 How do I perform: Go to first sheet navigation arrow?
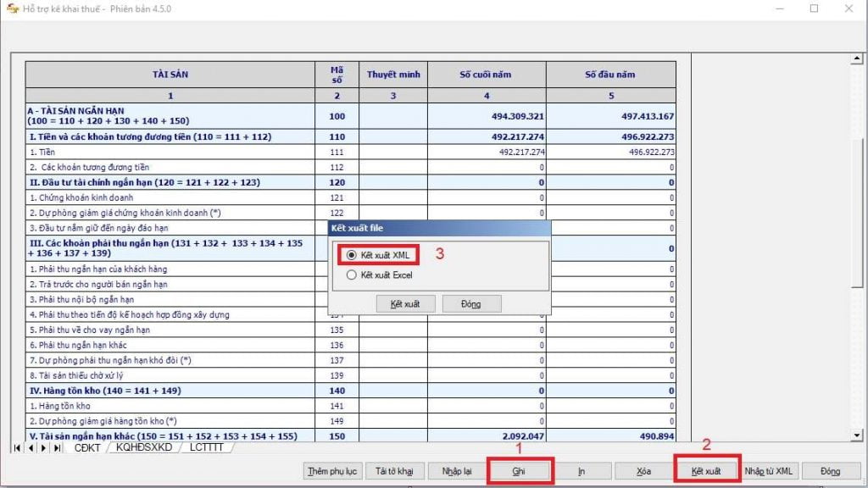17,447
